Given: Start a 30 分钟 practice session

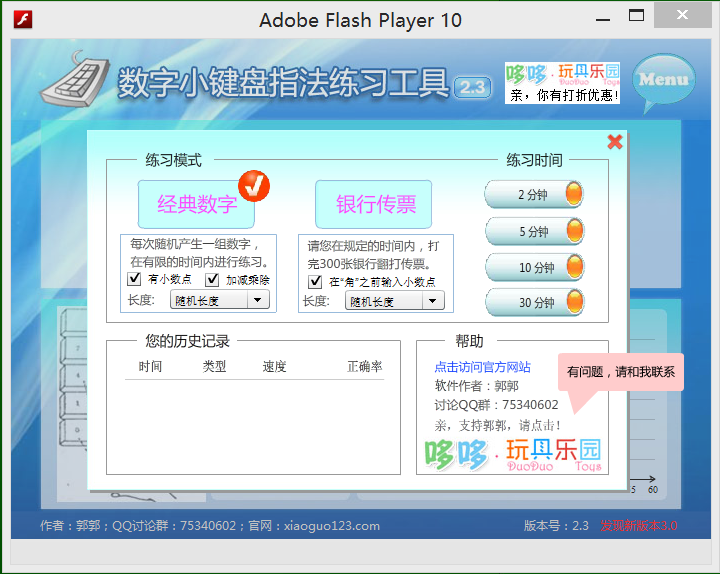Looking at the screenshot, I should pyautogui.click(x=534, y=302).
